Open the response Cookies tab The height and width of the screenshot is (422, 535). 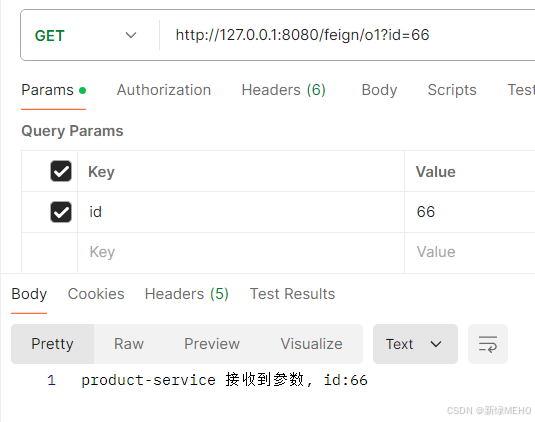[x=96, y=294]
